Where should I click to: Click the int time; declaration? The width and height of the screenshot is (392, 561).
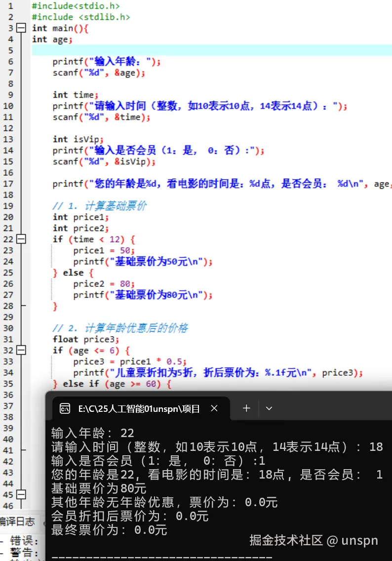click(76, 95)
